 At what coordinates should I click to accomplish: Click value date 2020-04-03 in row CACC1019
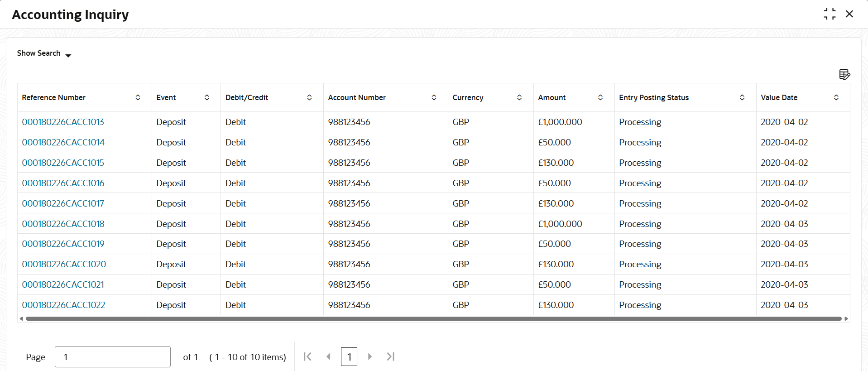pos(784,244)
